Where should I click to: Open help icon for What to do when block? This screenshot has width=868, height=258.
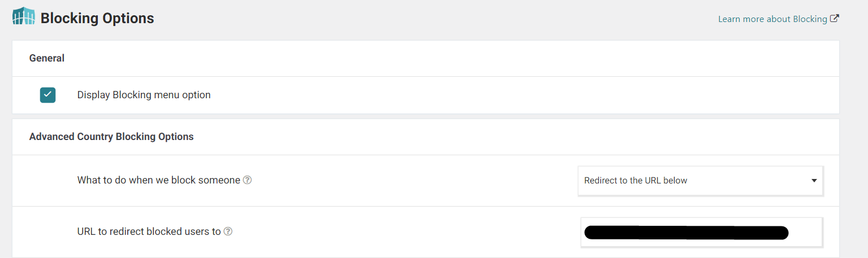click(x=247, y=181)
